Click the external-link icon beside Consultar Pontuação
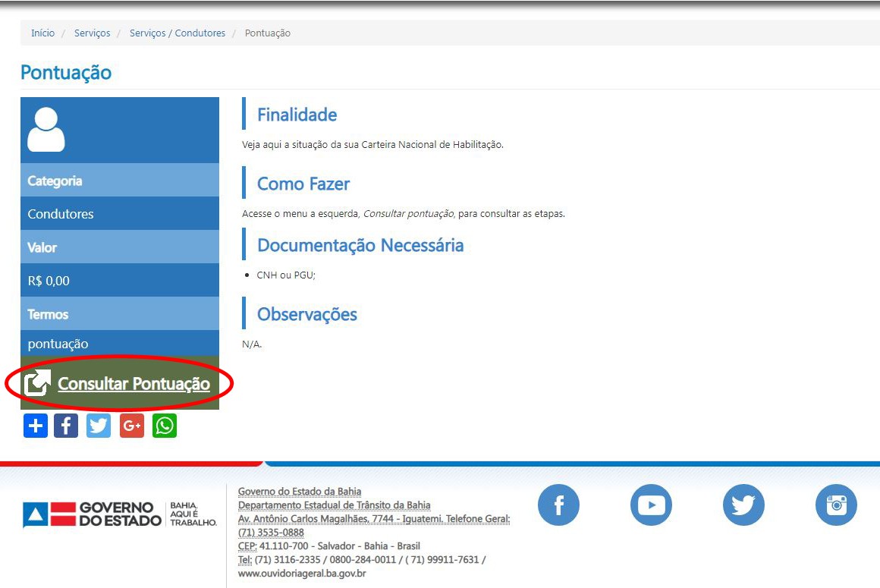Viewport: 880px width, 588px height. tap(37, 382)
